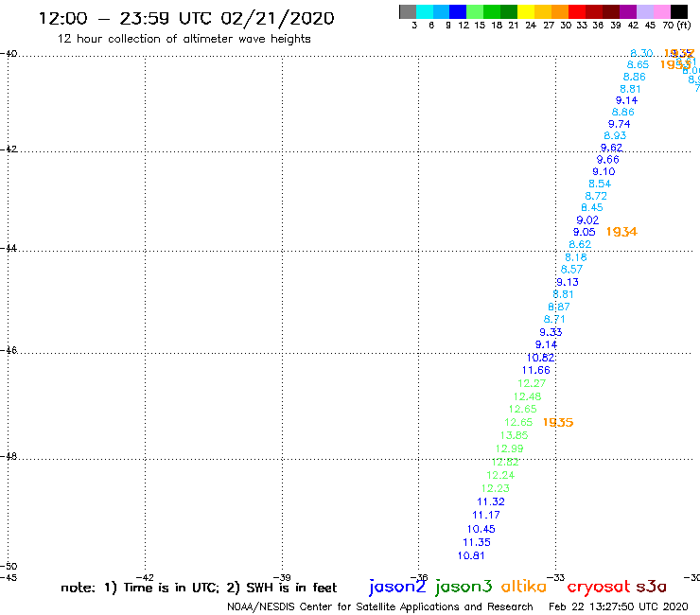The image size is (700, 615).
Task: Click the wave height value 13.85
Action: (514, 435)
